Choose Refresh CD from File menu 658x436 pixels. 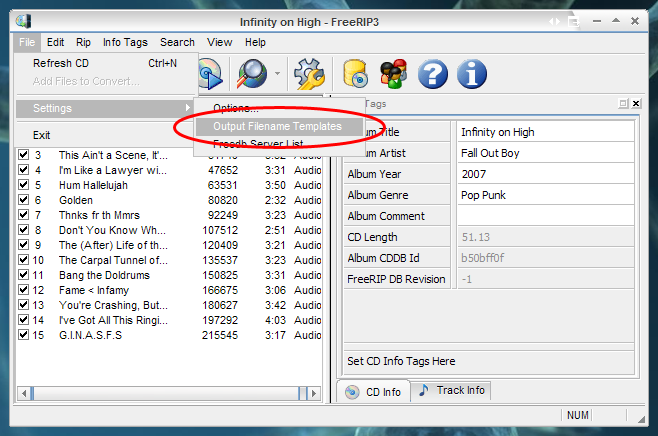tap(105, 63)
